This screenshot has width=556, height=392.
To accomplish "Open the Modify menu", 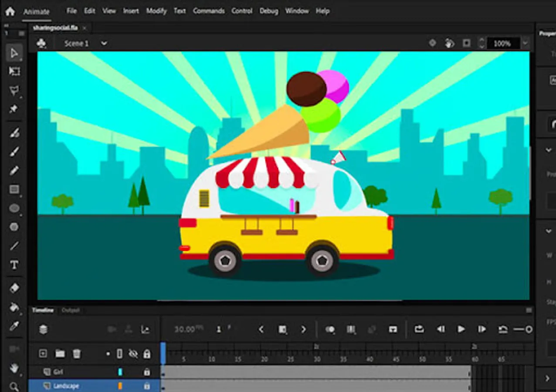I will point(156,11).
